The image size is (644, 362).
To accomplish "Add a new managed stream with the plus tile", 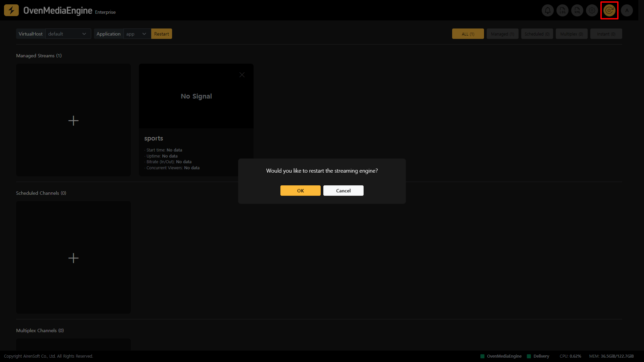I will [x=73, y=120].
